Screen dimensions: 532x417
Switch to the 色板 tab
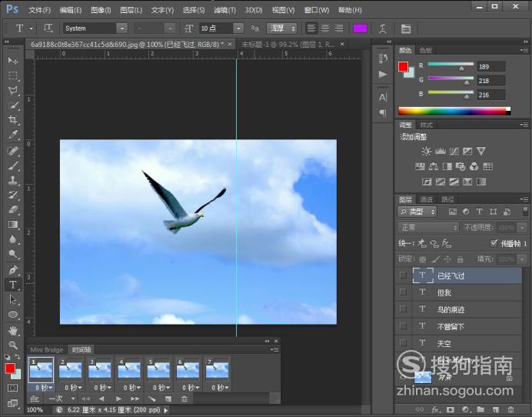pos(425,50)
